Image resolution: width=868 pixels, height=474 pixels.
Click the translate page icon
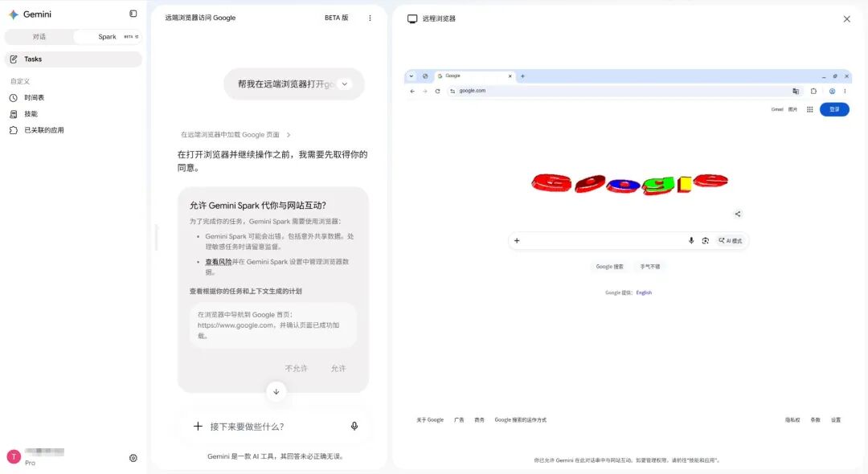click(796, 92)
